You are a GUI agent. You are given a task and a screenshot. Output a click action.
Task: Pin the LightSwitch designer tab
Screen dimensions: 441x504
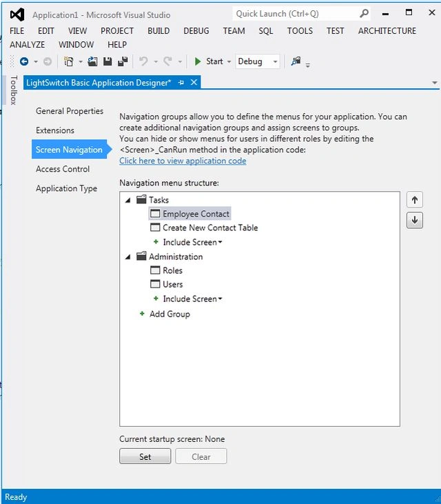pos(181,83)
